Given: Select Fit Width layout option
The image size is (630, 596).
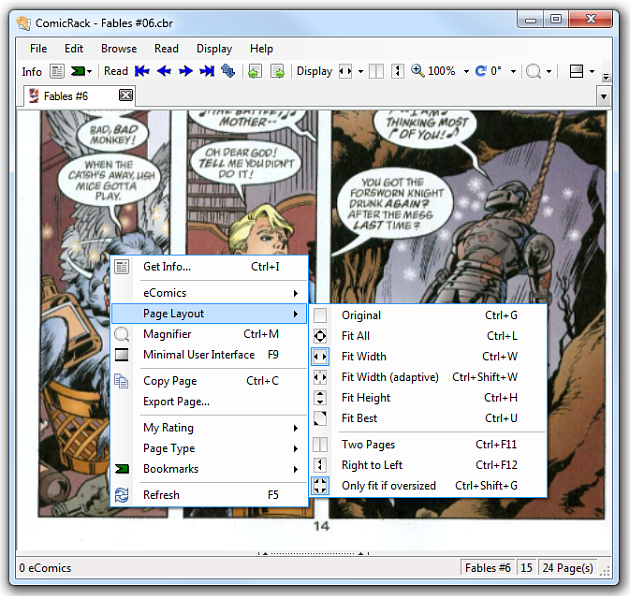Looking at the screenshot, I should point(428,356).
